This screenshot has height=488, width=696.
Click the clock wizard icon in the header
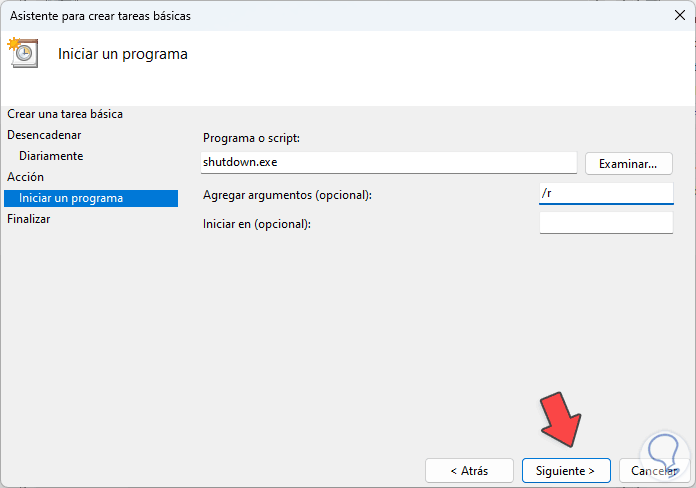tap(22, 52)
